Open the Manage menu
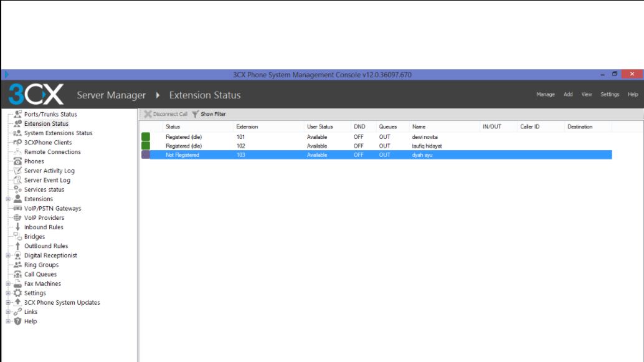The width and height of the screenshot is (644, 362). pyautogui.click(x=546, y=95)
